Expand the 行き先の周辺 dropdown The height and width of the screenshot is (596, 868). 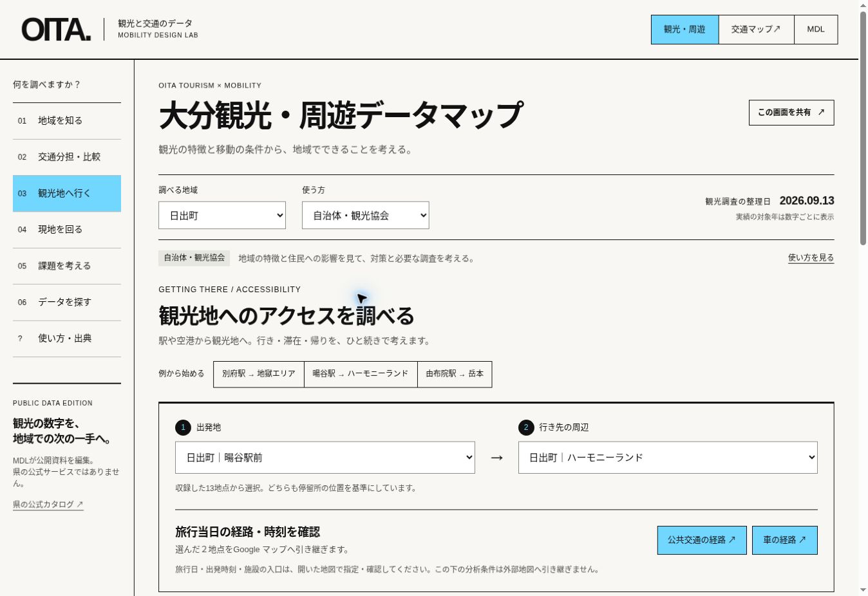point(668,458)
